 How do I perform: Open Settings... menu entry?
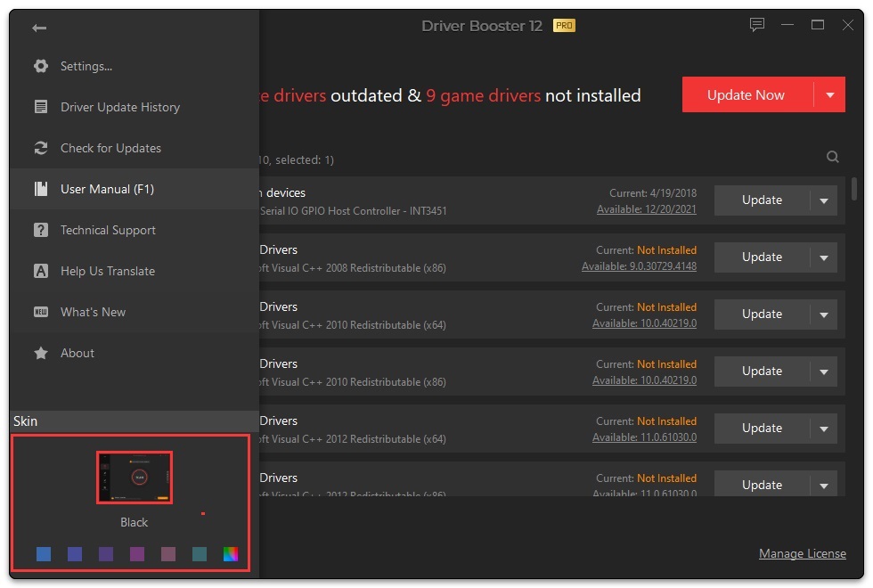[x=135, y=66]
